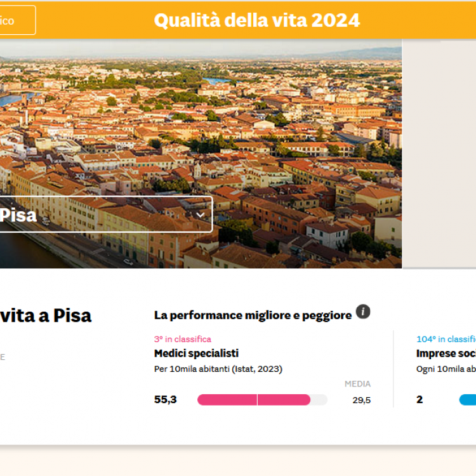Click the blue 104° in classifica label
This screenshot has height=476, width=476.
pos(446,340)
